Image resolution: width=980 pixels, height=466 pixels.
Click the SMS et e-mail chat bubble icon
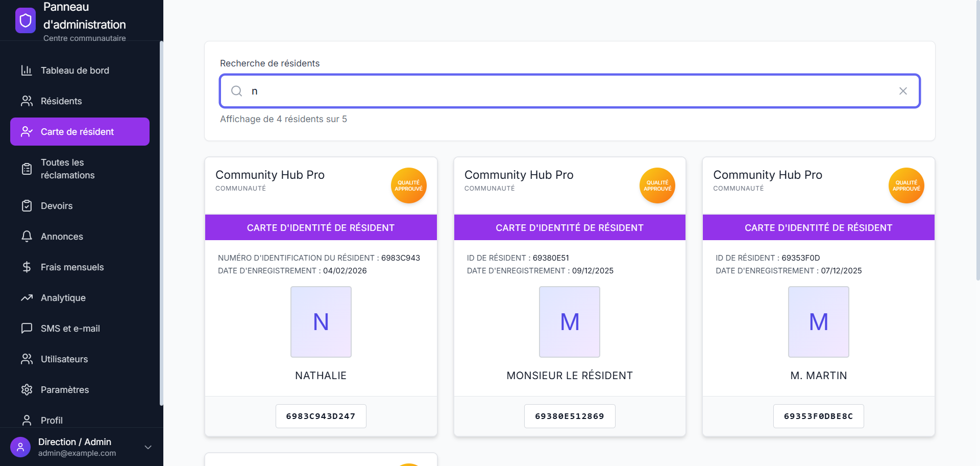(x=27, y=328)
